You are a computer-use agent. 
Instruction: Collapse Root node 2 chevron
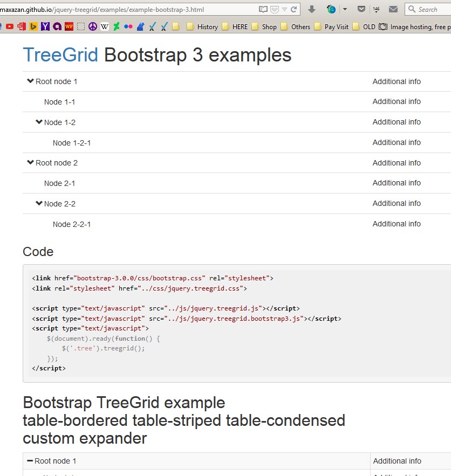point(30,163)
